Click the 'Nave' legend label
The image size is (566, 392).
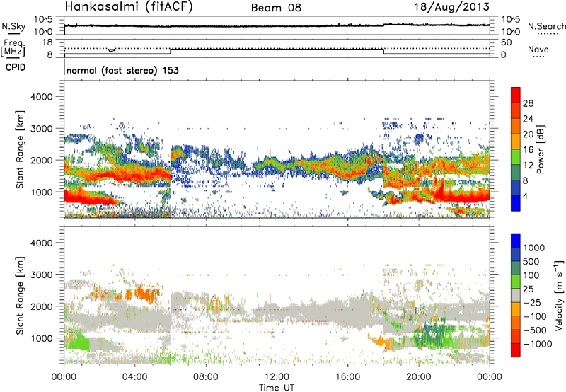click(x=538, y=50)
